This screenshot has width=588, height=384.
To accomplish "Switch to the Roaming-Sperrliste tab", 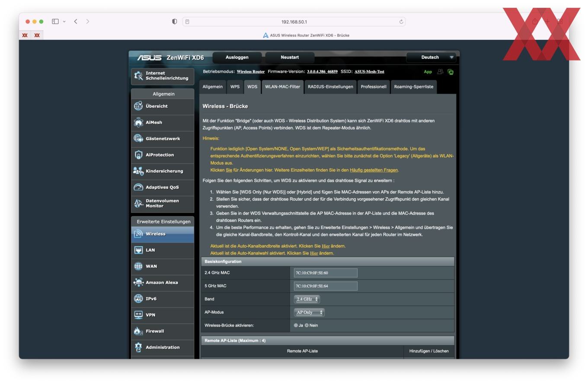I will (413, 87).
